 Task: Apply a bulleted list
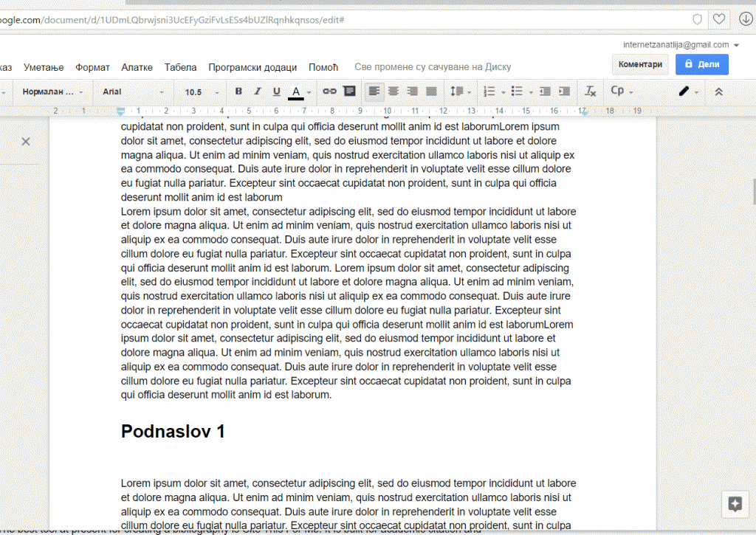tap(517, 91)
